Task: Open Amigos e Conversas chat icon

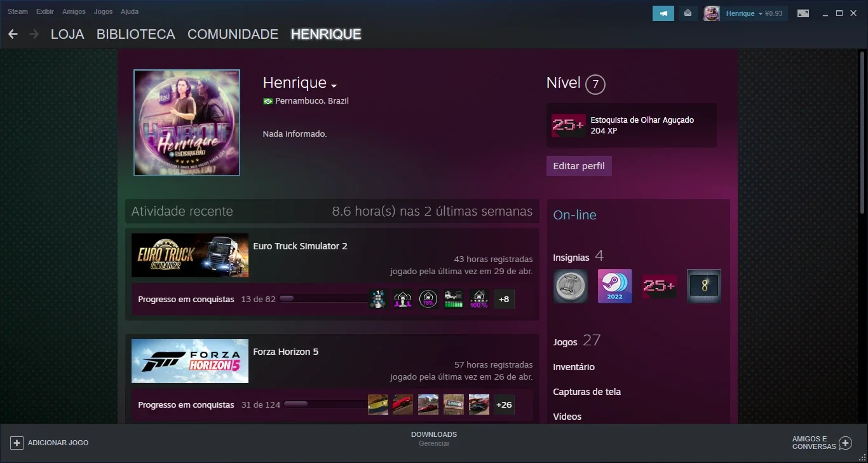Action: tap(845, 443)
